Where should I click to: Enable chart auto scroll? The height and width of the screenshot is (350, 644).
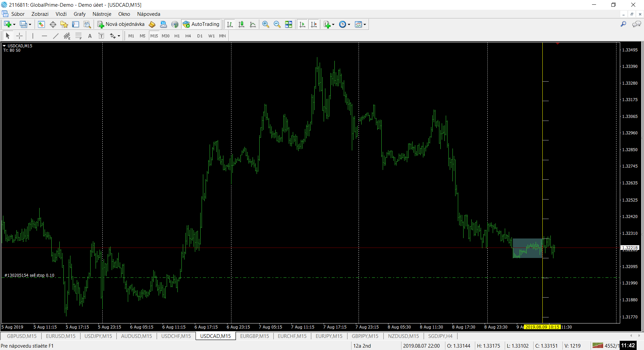click(302, 24)
